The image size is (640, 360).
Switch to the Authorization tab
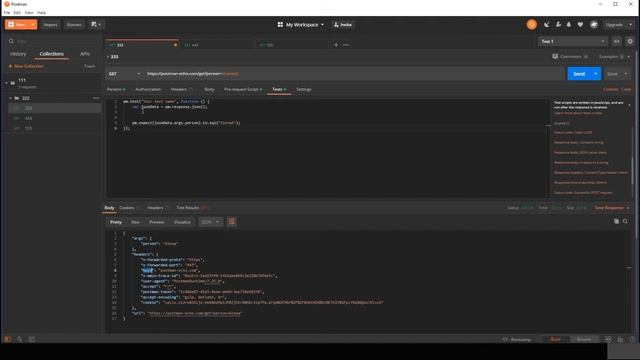(x=148, y=89)
